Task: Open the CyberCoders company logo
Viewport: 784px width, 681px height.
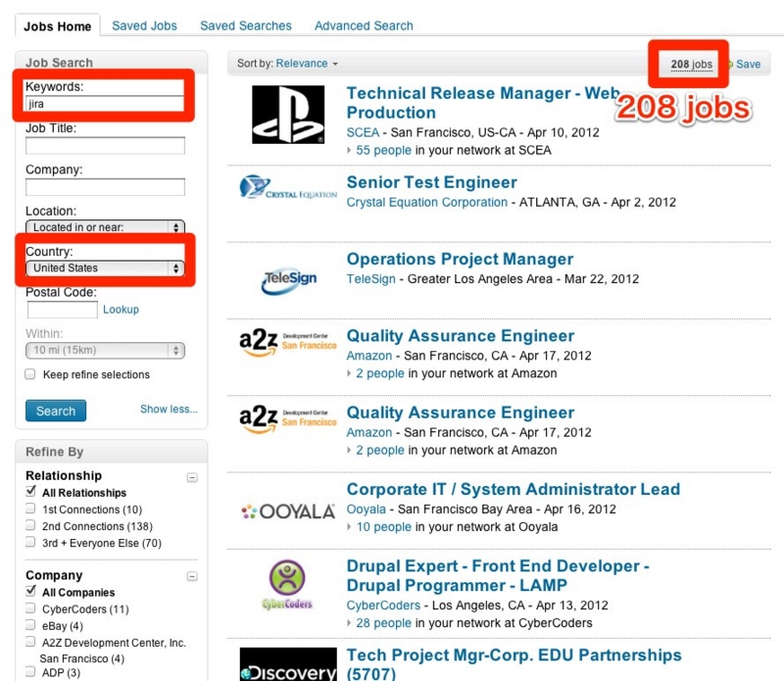Action: pos(287,585)
